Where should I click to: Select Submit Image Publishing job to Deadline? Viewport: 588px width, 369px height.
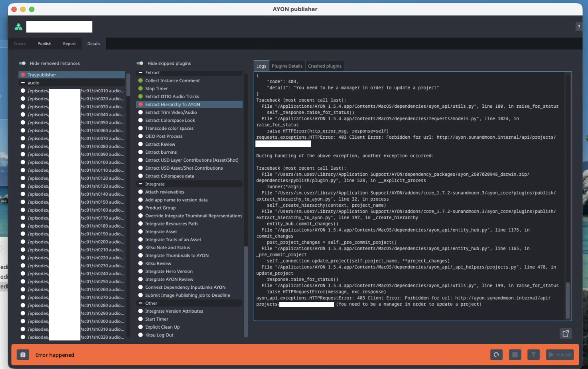tap(189, 295)
